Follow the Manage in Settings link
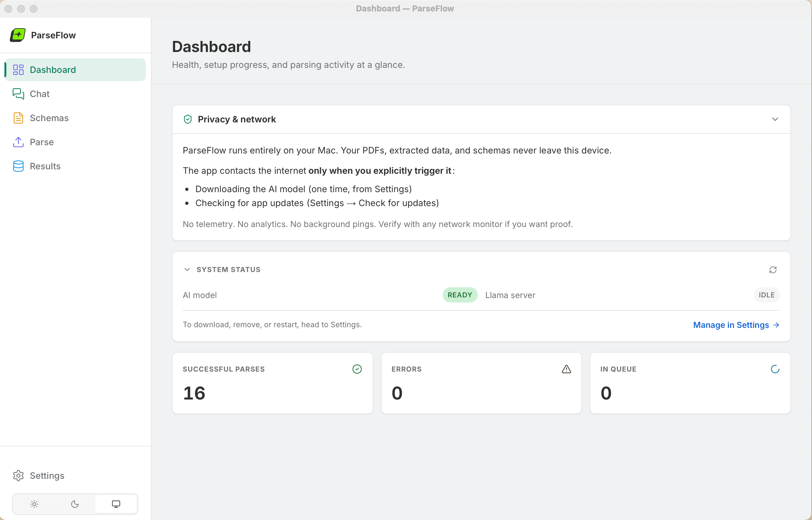812x520 pixels. coord(736,325)
